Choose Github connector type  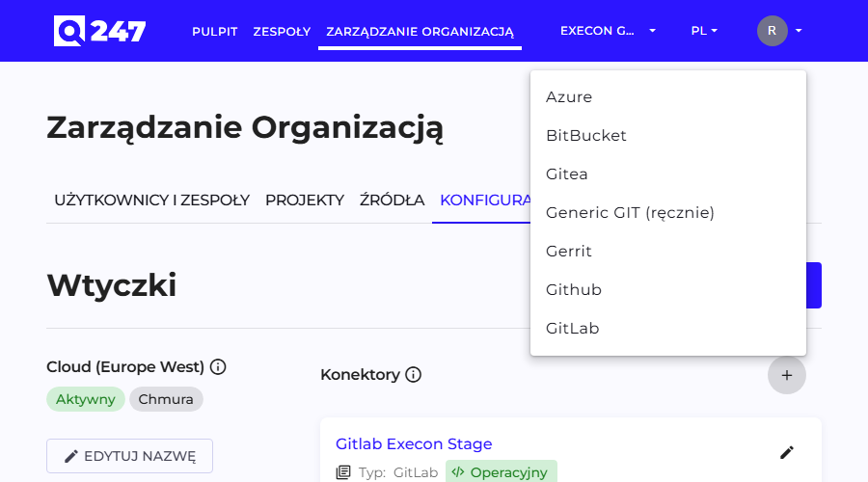point(668,290)
